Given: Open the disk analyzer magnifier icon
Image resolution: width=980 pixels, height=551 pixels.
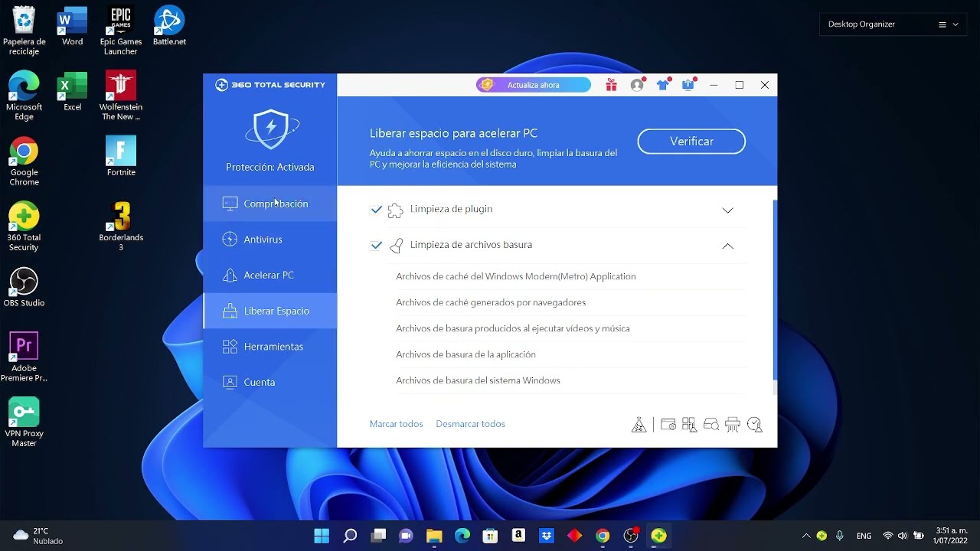Looking at the screenshot, I should coord(711,425).
